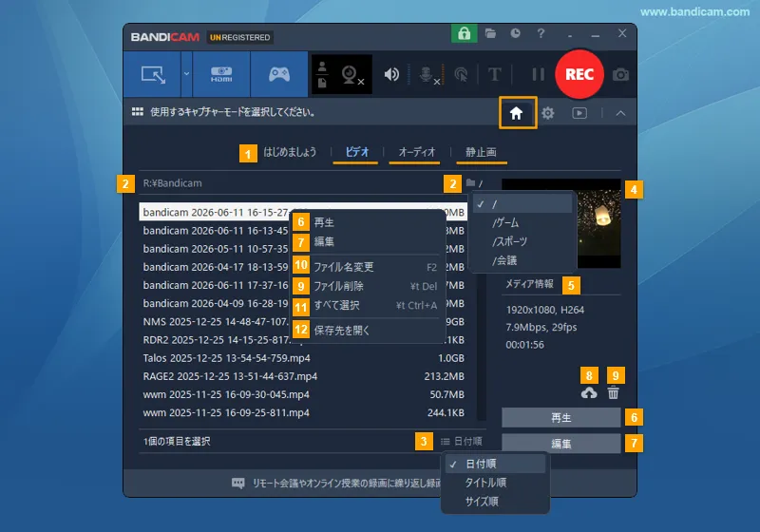Select wwm 2025-11-25 16-09-30-045.mp4
The image size is (760, 532).
304,394
